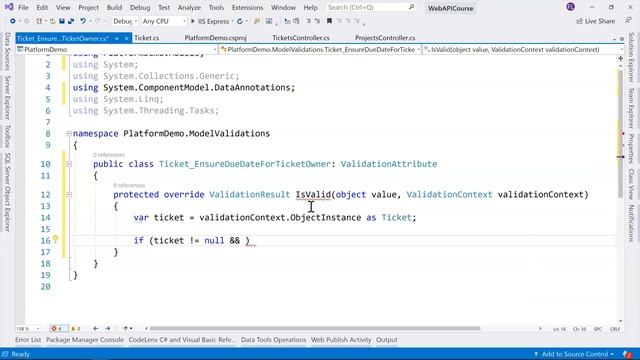The height and width of the screenshot is (360, 640).
Task: Click the error count indicator
Action: coord(57,329)
